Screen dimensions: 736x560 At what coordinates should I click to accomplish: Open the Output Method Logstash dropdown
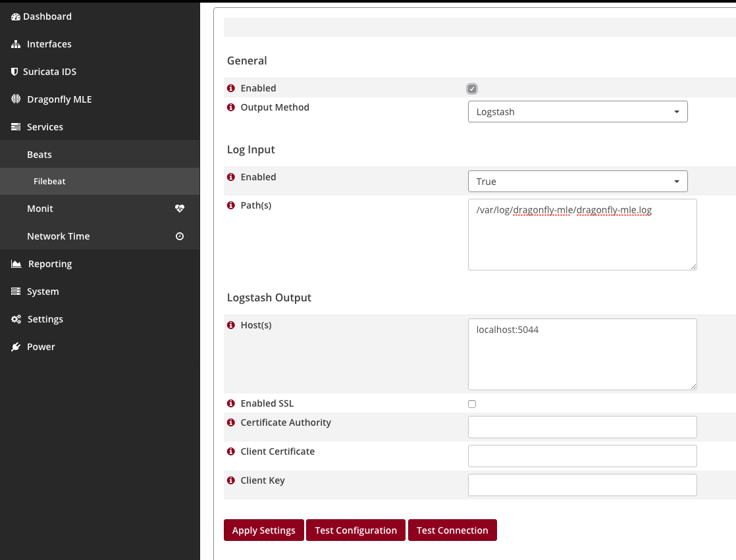pyautogui.click(x=577, y=112)
